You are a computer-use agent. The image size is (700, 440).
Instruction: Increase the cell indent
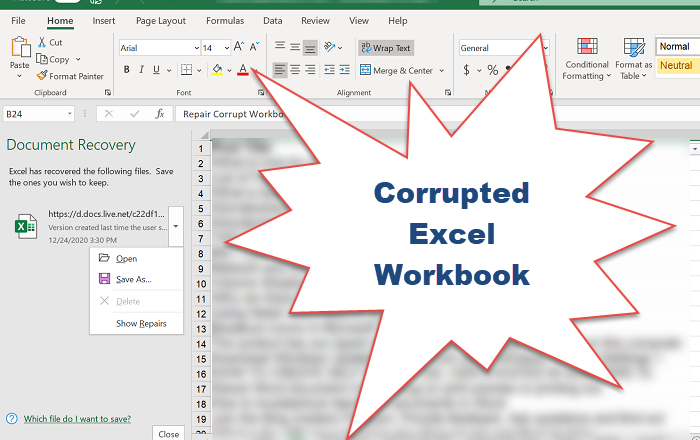coord(344,70)
